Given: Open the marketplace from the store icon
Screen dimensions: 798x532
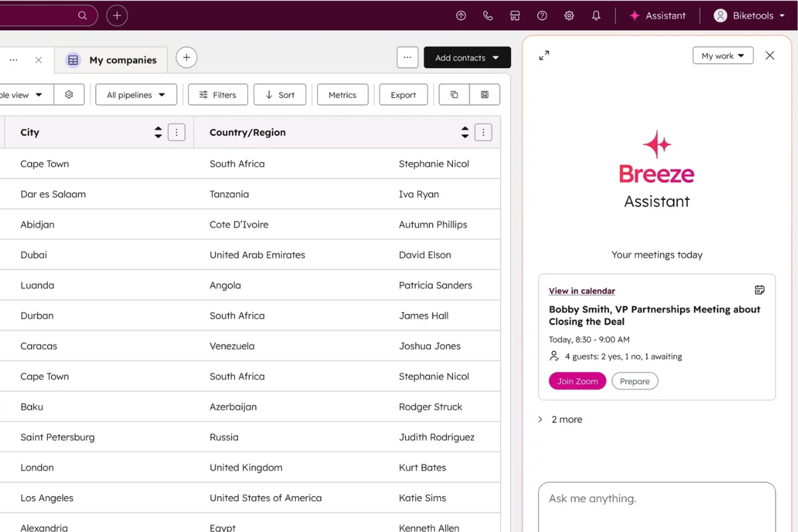Looking at the screenshot, I should coord(515,15).
